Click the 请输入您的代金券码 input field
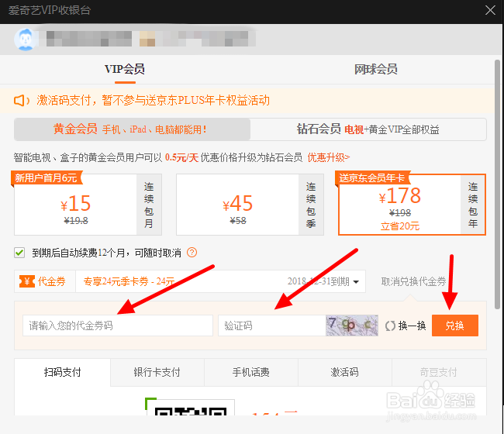 (118, 325)
